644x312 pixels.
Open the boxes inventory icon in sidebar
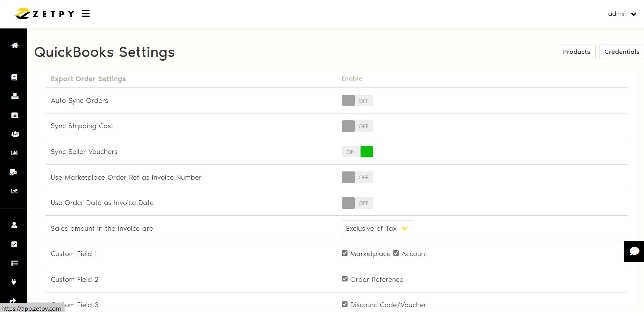pyautogui.click(x=15, y=96)
